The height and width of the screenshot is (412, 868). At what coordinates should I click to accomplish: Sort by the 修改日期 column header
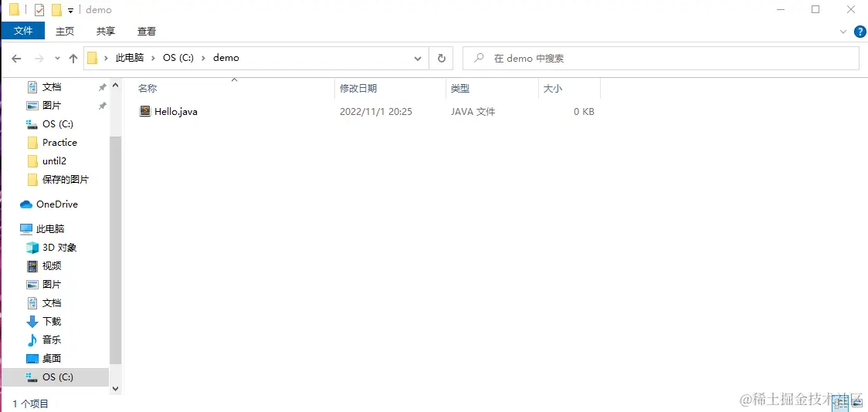[358, 89]
